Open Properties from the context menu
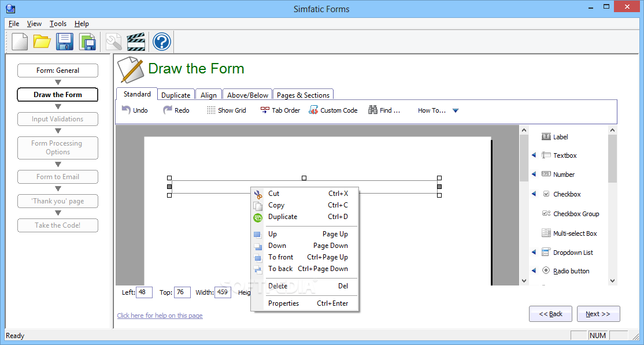 click(305, 303)
